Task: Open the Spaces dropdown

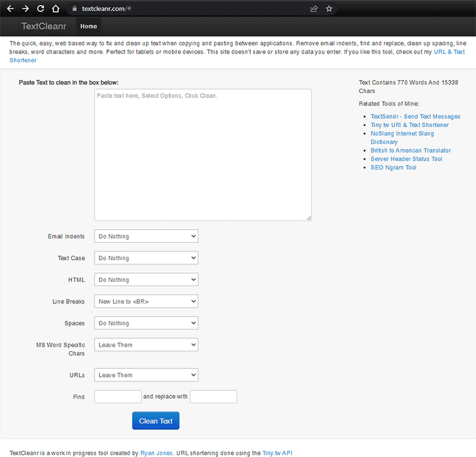Action: tap(146, 323)
